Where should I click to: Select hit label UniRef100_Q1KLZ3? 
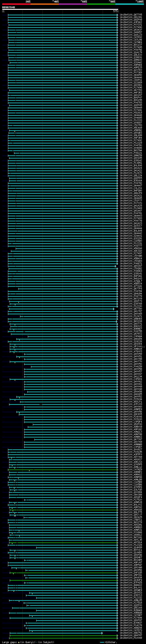(131, 35)
